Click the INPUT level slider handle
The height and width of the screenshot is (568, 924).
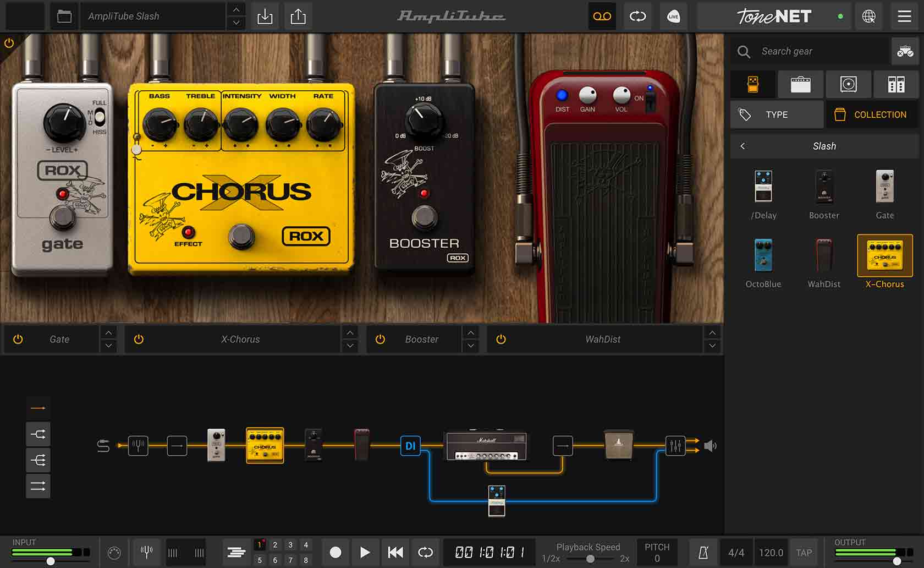(51, 561)
